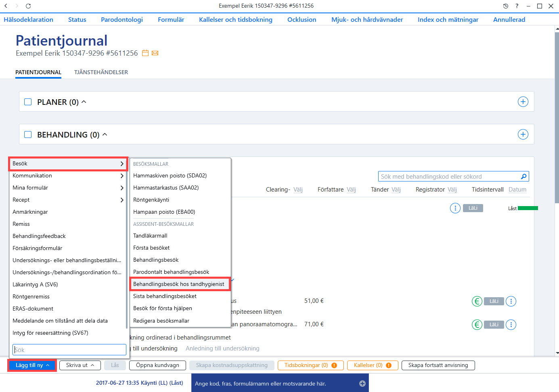559x392 pixels.
Task: Open Kallelser och tidsbokning menu
Action: click(x=236, y=19)
